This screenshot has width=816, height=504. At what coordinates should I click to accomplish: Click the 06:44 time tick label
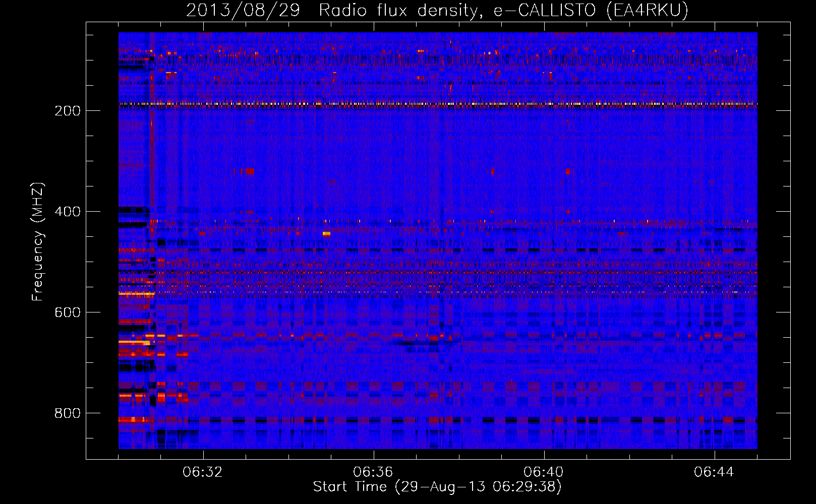[714, 472]
